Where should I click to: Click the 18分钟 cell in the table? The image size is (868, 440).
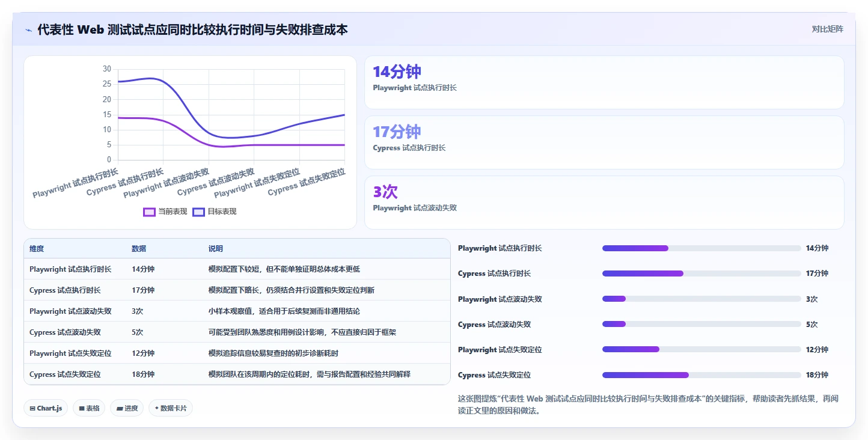[x=143, y=374]
